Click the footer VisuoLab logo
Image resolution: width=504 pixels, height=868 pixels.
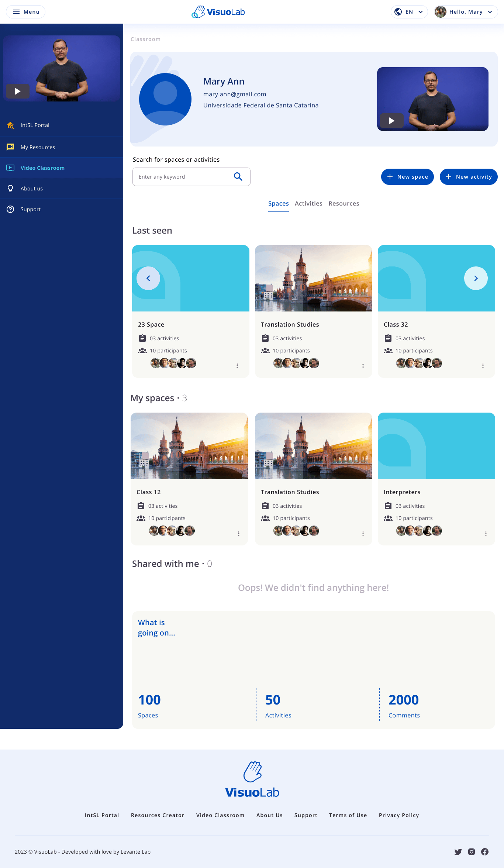point(252,779)
